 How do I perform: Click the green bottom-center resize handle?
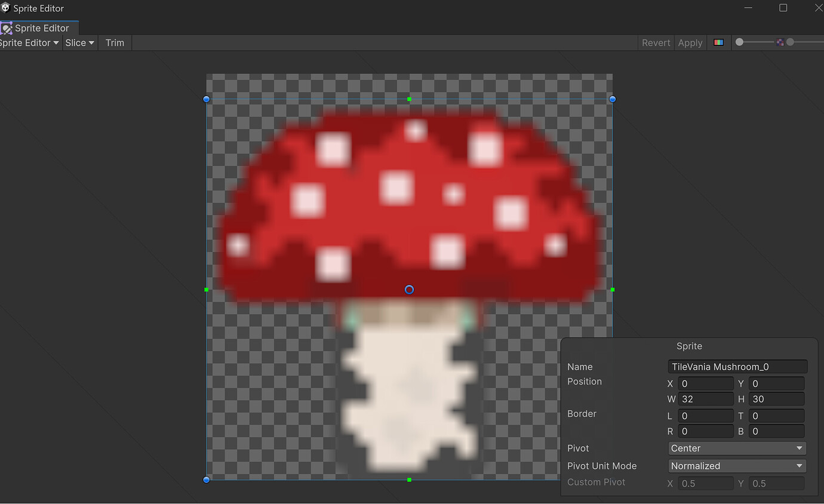click(409, 480)
